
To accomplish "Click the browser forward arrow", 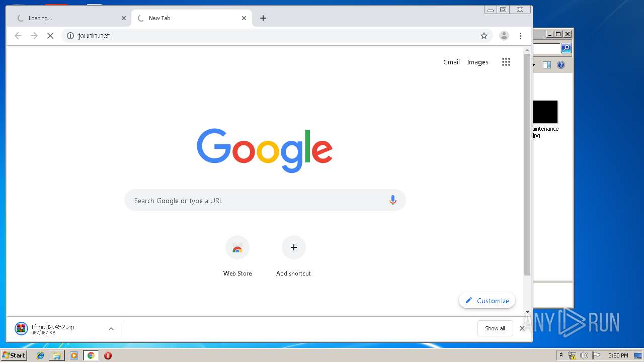I will click(34, 36).
